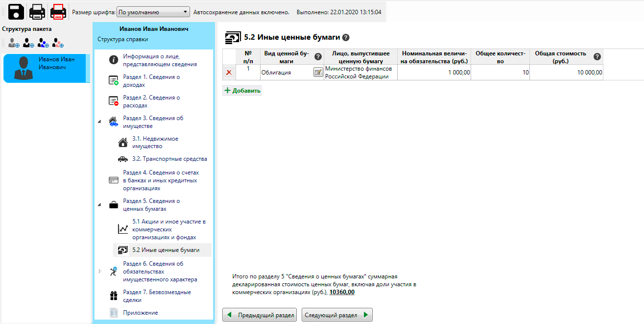Click the Номинальная величина обязательства header
644x324 pixels.
tap(435, 57)
